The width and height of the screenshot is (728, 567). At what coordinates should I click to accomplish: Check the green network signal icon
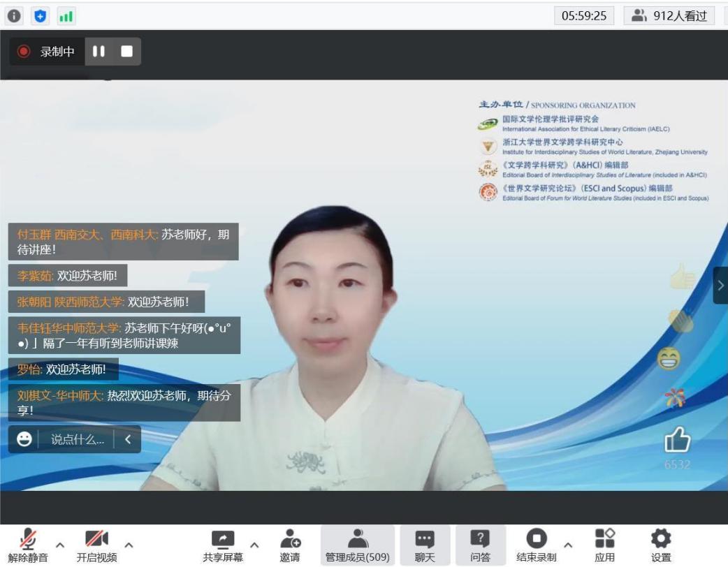(66, 16)
